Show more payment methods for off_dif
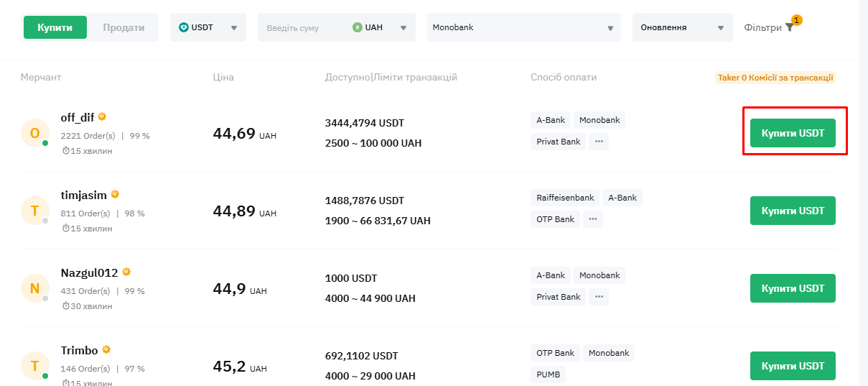This screenshot has height=386, width=868. pos(599,142)
